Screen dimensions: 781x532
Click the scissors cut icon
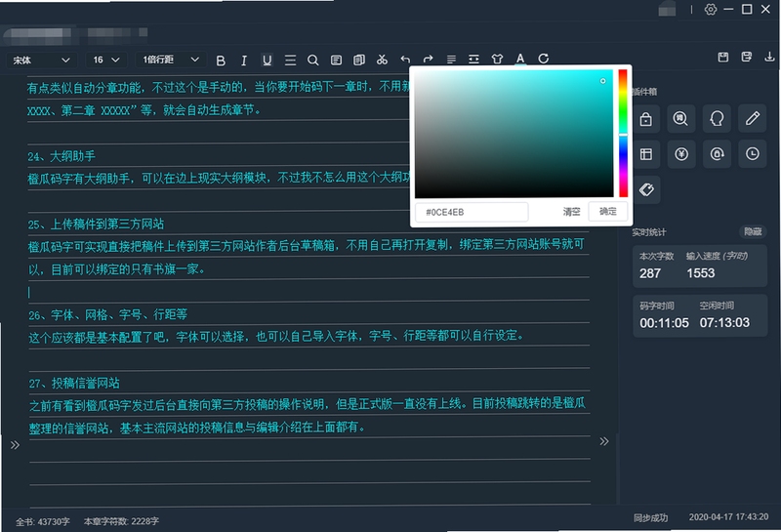tap(382, 60)
